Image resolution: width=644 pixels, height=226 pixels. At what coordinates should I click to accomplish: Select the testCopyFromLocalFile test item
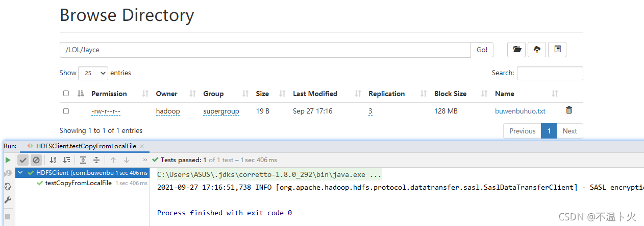pyautogui.click(x=79, y=183)
